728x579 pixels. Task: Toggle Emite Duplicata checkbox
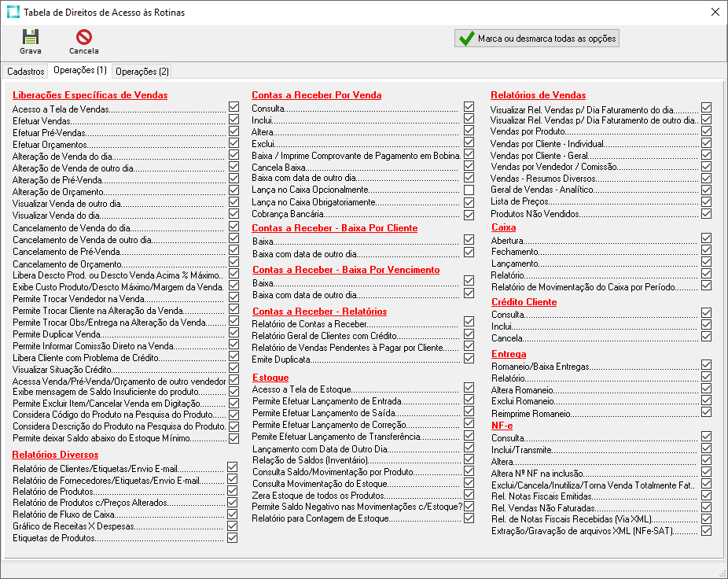pyautogui.click(x=469, y=358)
